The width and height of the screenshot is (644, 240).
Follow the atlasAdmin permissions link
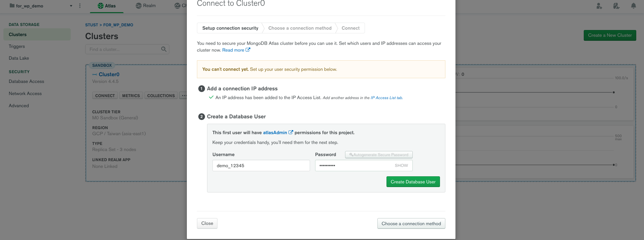point(275,132)
